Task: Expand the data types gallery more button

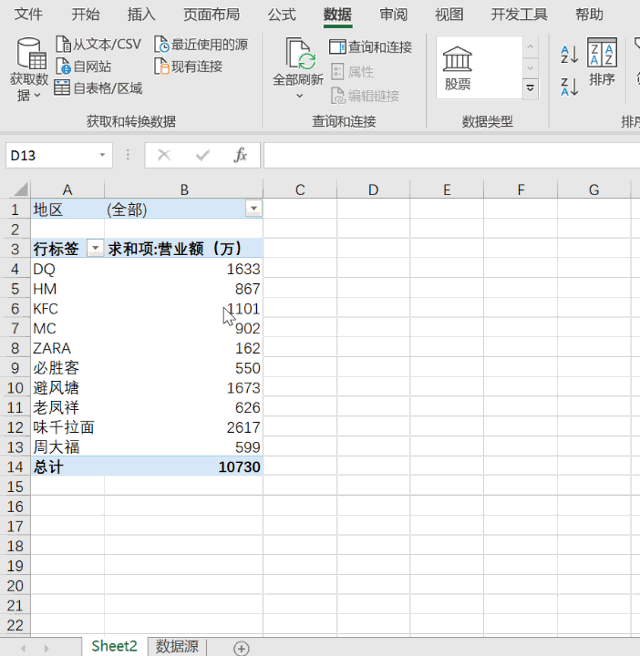Action: click(x=530, y=88)
